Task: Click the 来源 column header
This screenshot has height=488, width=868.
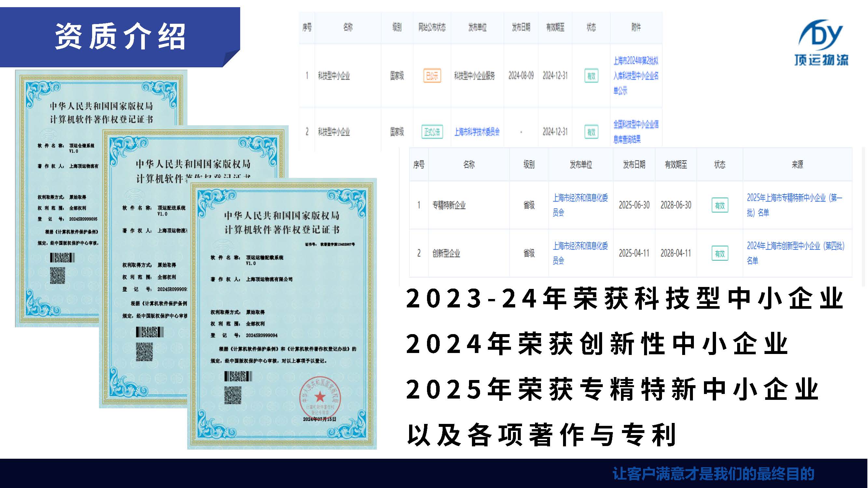Action: click(797, 164)
